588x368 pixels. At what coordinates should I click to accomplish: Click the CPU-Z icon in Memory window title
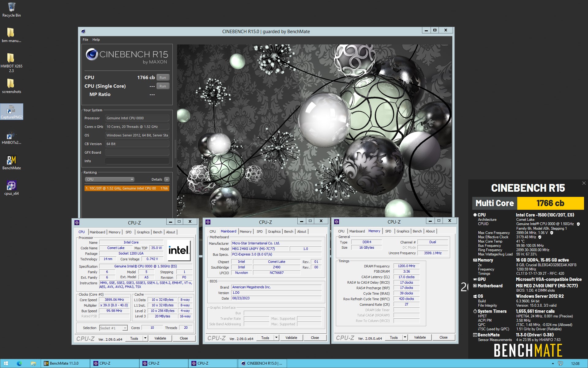pyautogui.click(x=337, y=222)
